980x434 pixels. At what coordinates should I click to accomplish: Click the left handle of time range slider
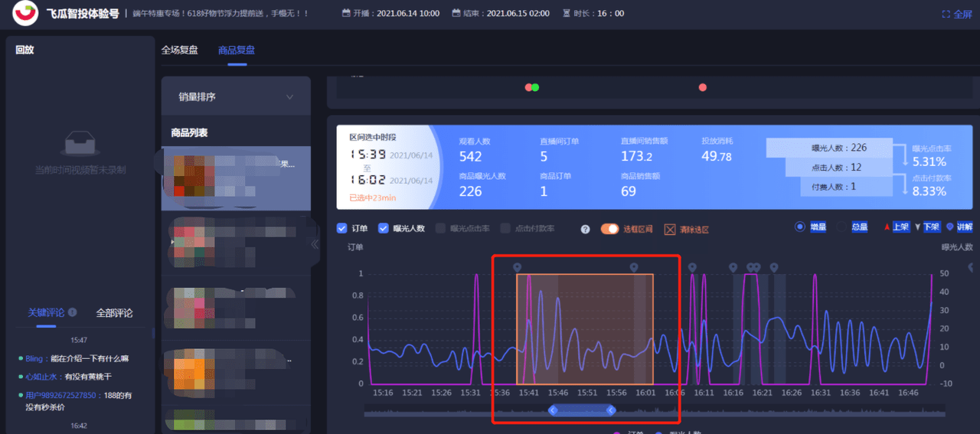[553, 411]
